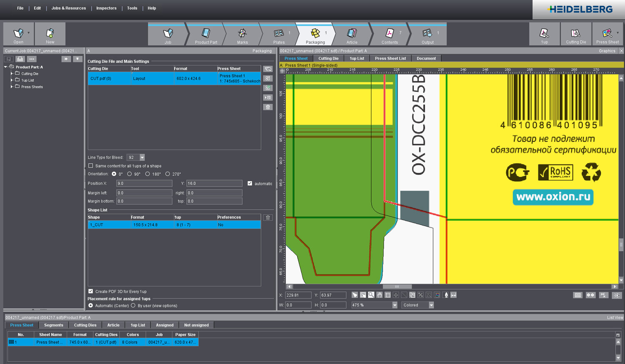Open the Jobs & Resources menu
The width and height of the screenshot is (625, 364).
coord(68,8)
